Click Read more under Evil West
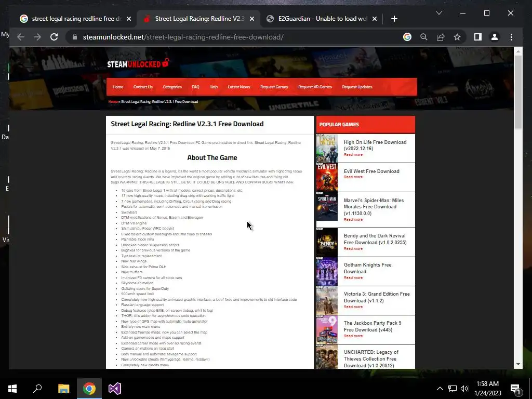This screenshot has width=532, height=399. coord(353,177)
